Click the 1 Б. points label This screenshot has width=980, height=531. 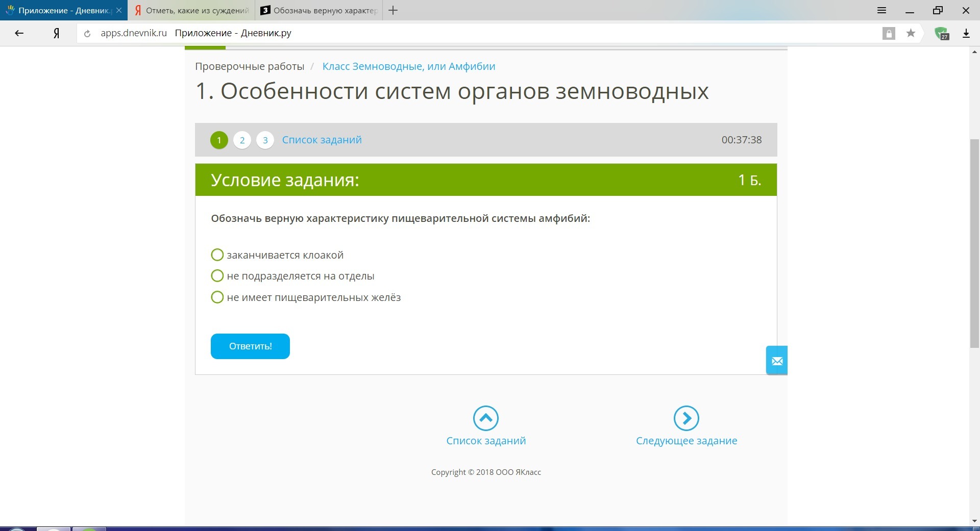pyautogui.click(x=749, y=180)
